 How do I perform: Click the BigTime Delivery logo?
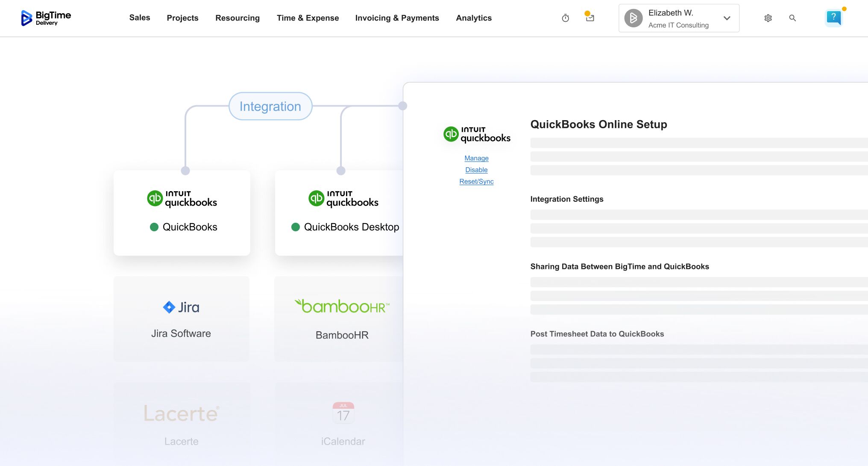pos(45,18)
